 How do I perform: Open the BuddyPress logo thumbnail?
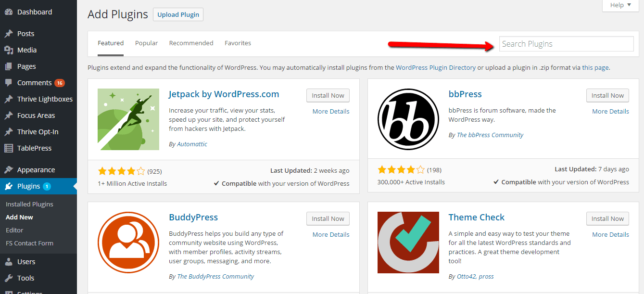point(128,243)
